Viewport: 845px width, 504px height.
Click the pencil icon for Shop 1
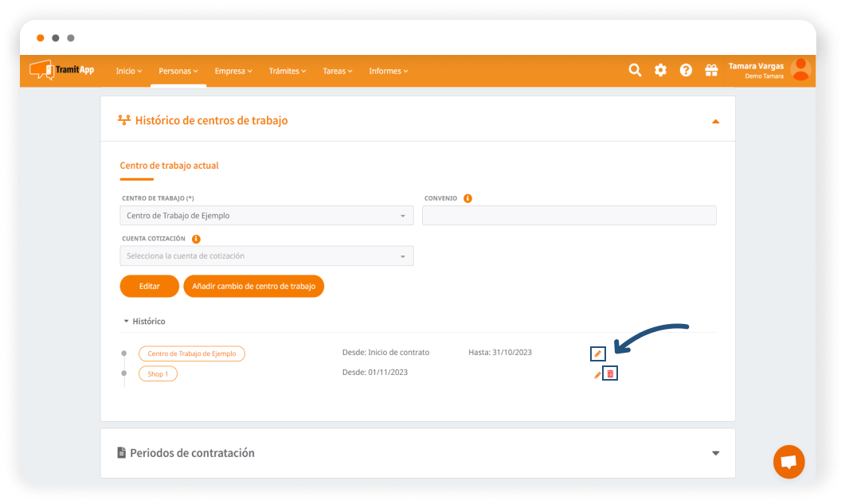[597, 374]
